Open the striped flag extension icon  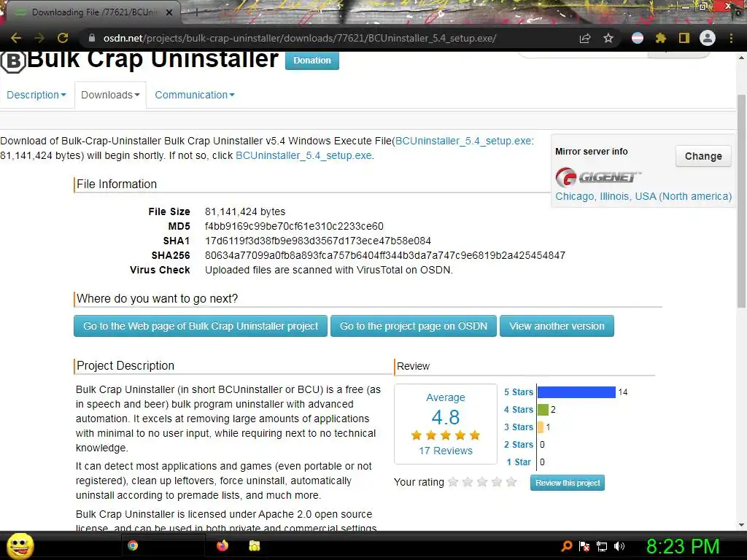638,38
